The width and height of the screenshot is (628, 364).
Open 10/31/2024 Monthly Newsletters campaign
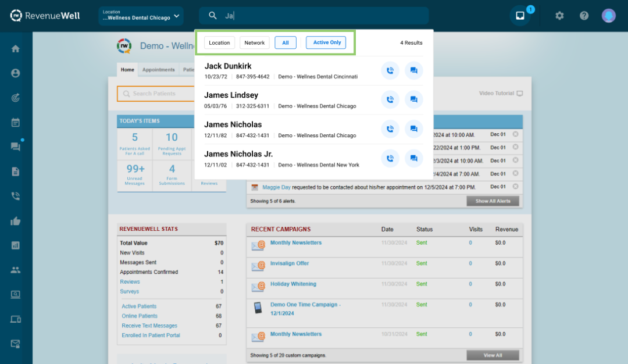(295, 334)
